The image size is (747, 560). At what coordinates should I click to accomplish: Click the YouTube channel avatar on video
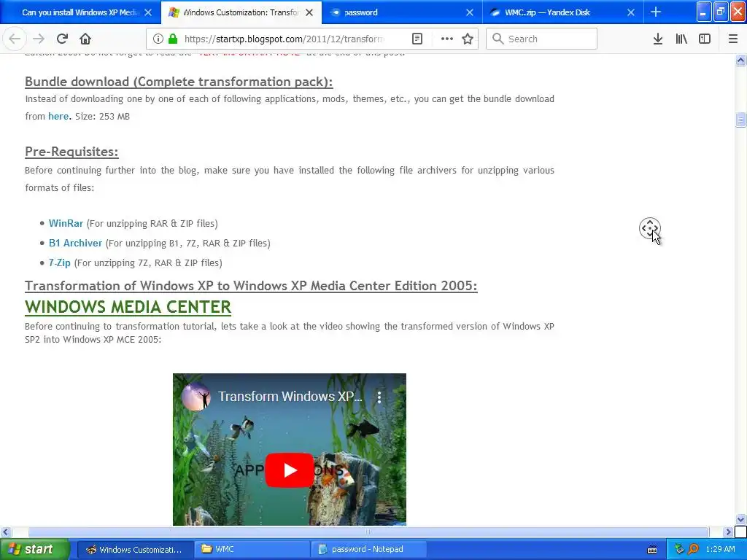coord(196,396)
